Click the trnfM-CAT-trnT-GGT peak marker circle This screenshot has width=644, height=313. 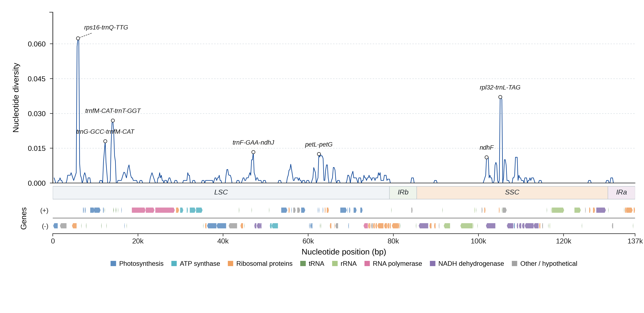click(x=113, y=121)
